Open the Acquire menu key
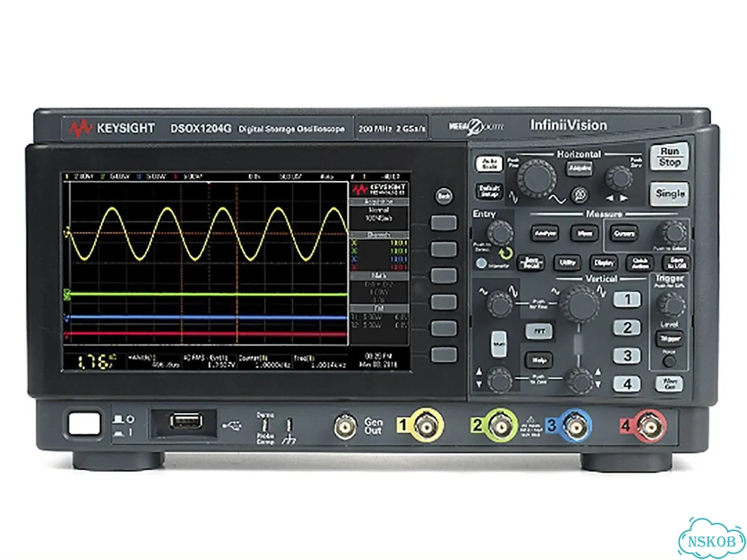Image resolution: width=747 pixels, height=560 pixels. 580,169
